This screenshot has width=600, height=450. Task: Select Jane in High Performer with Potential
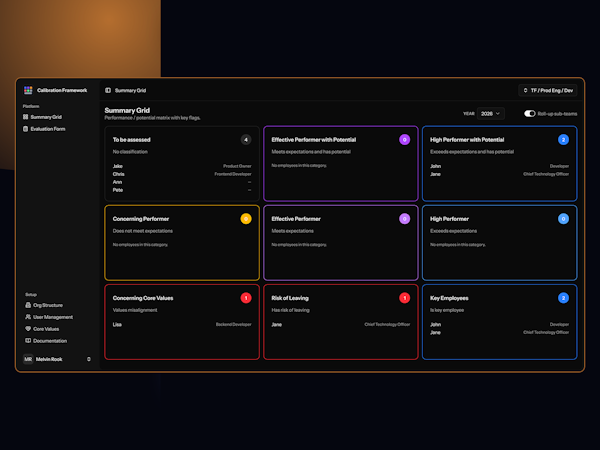click(x=435, y=174)
